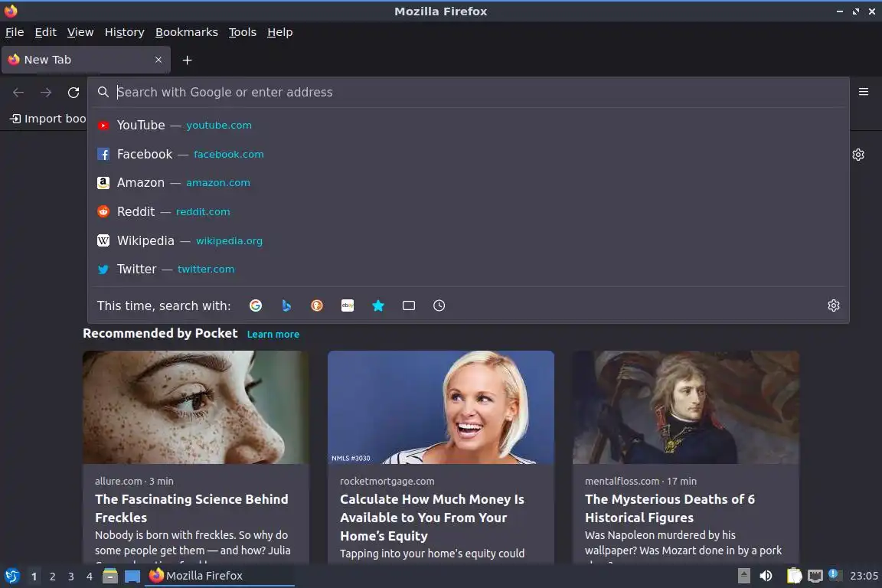Select the New Tab tab
Screen dimensions: 882x588
pyautogui.click(x=86, y=60)
